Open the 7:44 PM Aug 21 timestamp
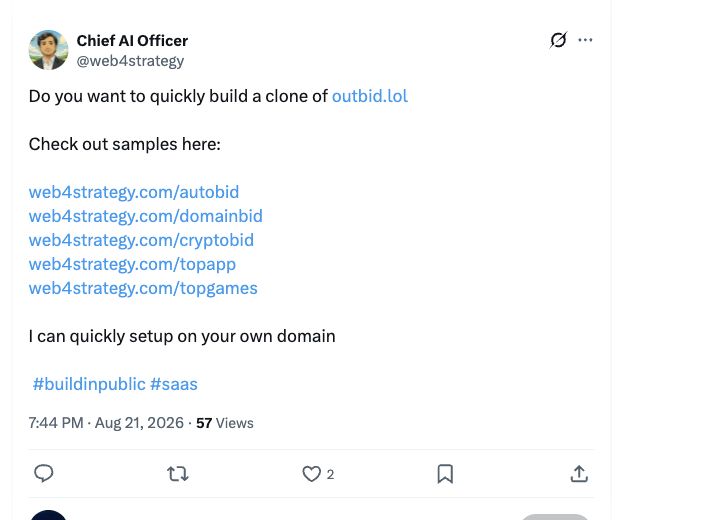This screenshot has height=520, width=720. 106,423
